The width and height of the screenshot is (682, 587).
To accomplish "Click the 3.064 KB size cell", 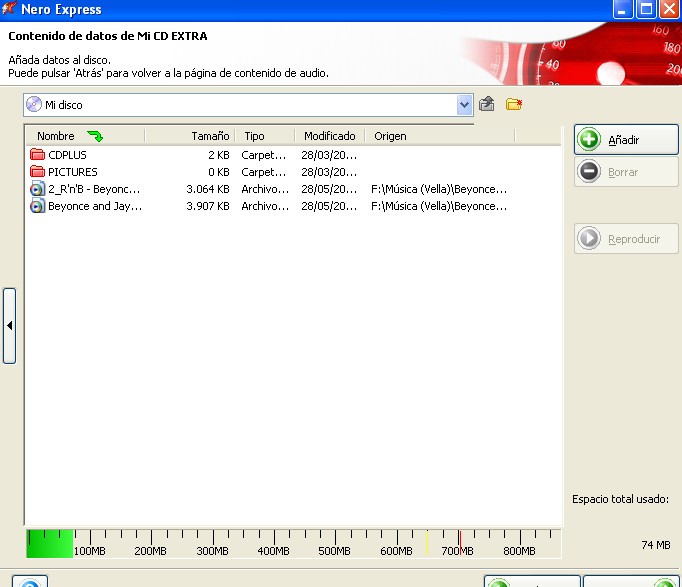I will [x=207, y=189].
